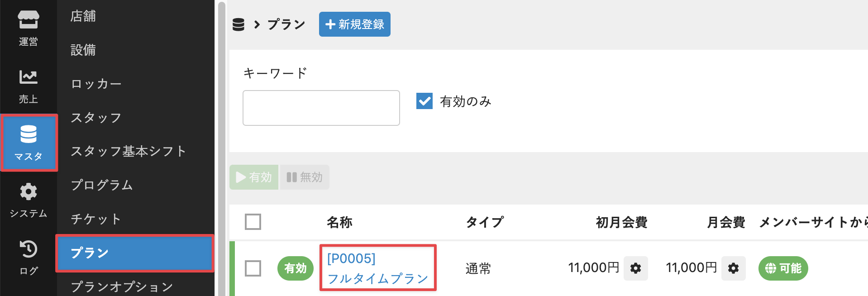Screen dimensions: 868x296
Task: Open the 運営 store icon section
Action: click(x=28, y=28)
